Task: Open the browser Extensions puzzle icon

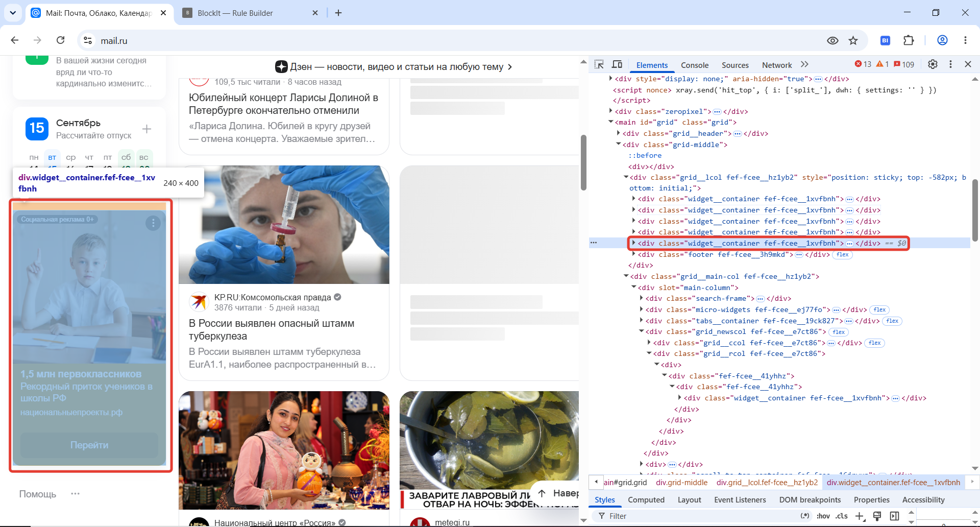Action: click(909, 40)
